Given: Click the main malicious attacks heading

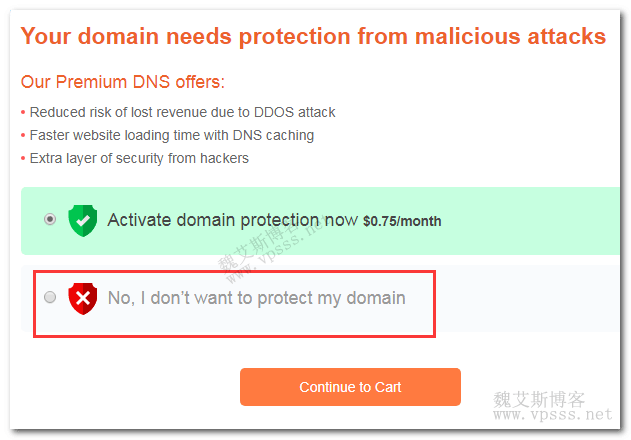Looking at the screenshot, I should click(313, 37).
